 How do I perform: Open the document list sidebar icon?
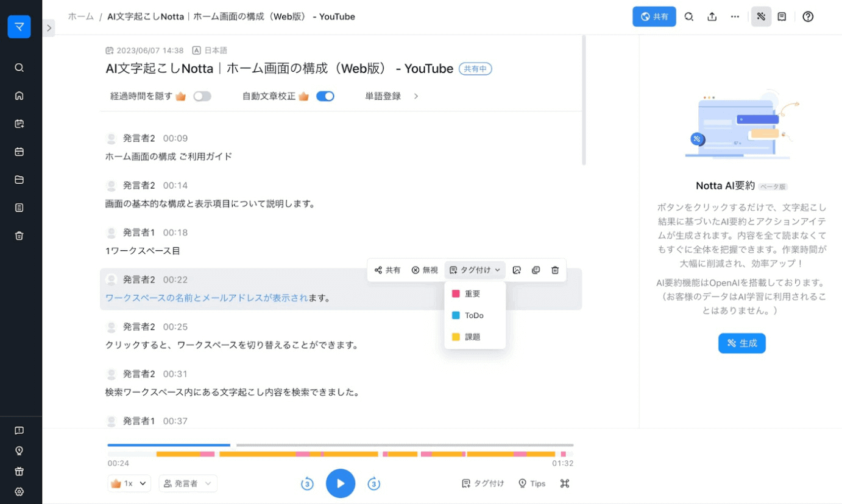(x=19, y=208)
